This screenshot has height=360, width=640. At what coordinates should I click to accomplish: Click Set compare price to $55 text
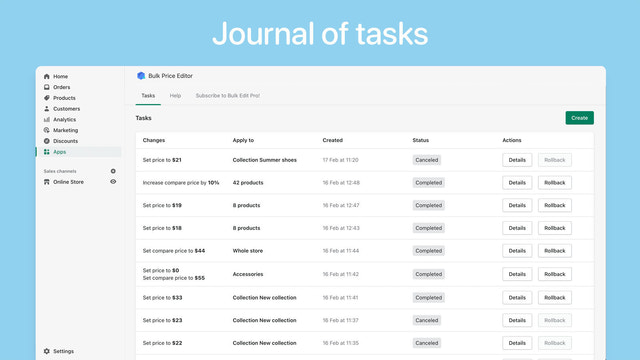[174, 278]
